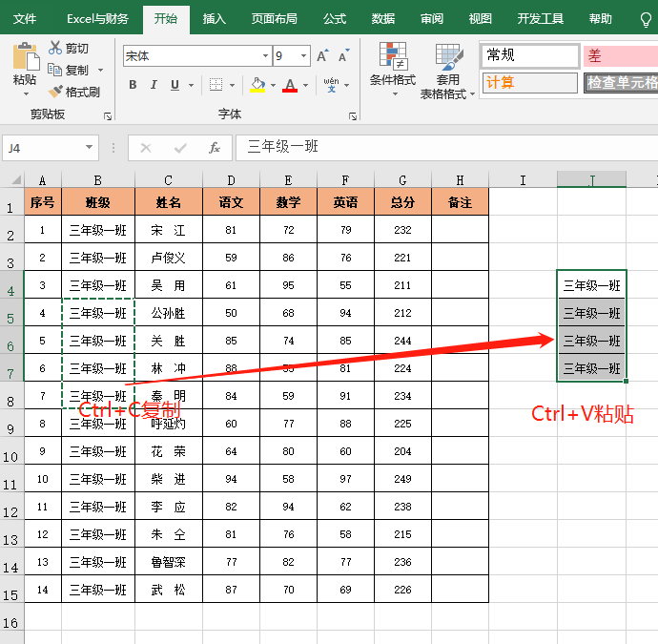Cancel formula entry with X icon
This screenshot has width=658, height=644.
(146, 148)
